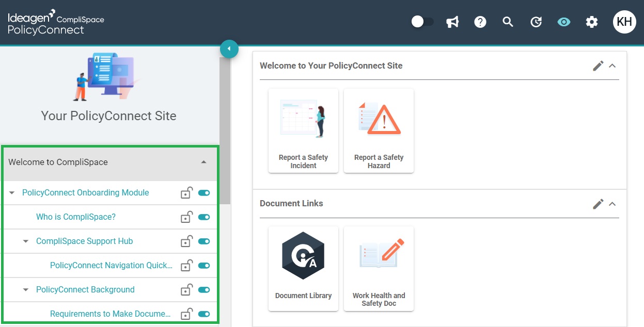The width and height of the screenshot is (644, 327).
Task: Click lock icon for Requirements to Make Docume row
Action: click(x=186, y=314)
